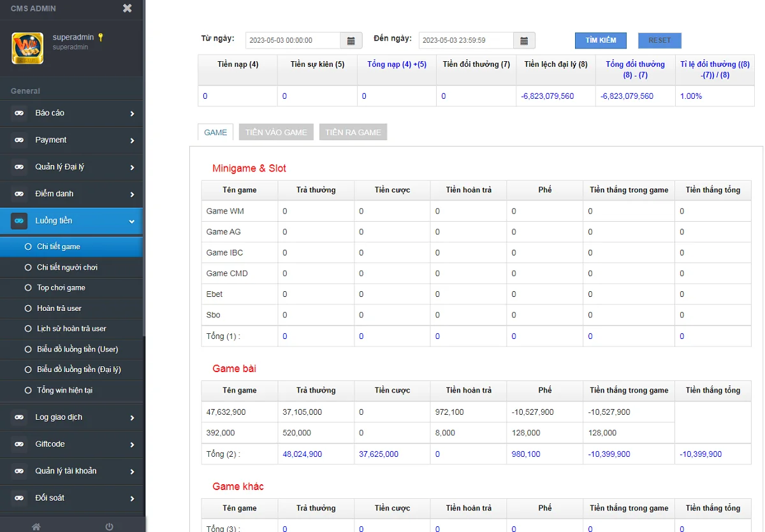The width and height of the screenshot is (765, 532).
Task: Click the gamepad icon beside Giftcode
Action: tap(19, 444)
